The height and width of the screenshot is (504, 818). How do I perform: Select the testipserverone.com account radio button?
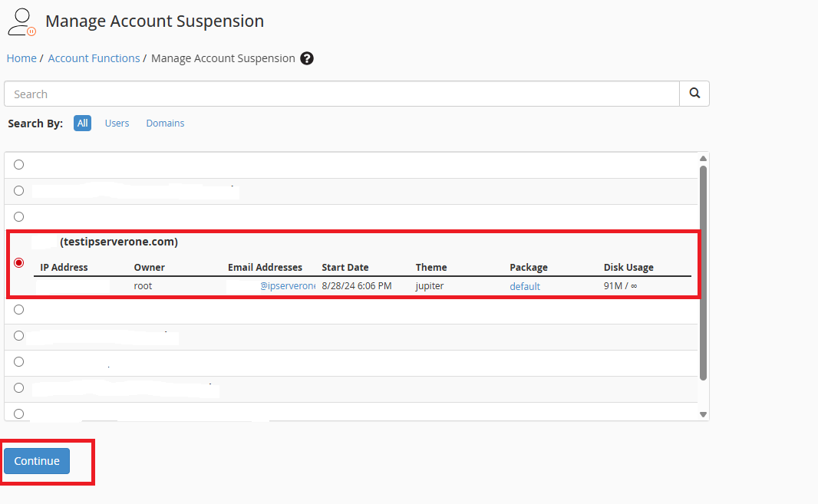(19, 262)
